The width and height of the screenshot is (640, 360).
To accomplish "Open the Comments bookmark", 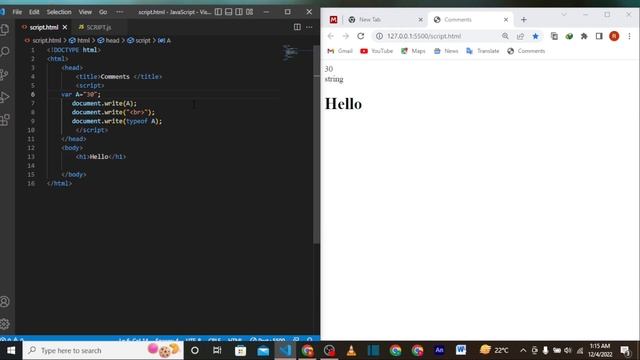I will point(526,51).
